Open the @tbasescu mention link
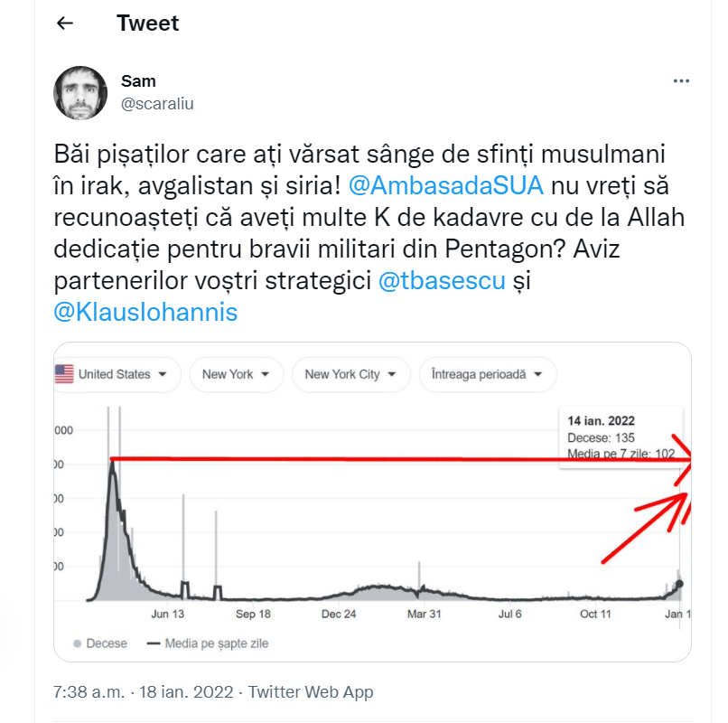728x723 pixels. [x=442, y=281]
